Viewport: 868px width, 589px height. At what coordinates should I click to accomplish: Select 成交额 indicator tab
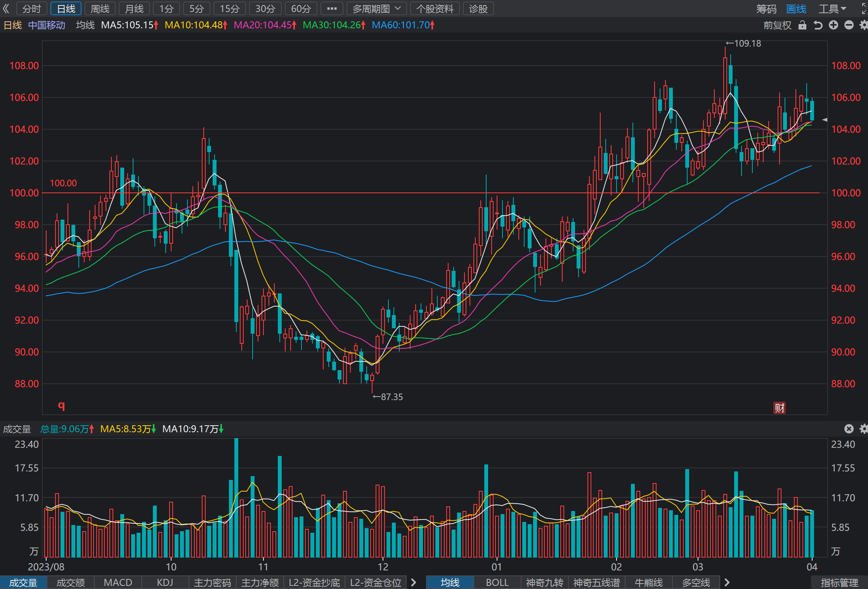(x=71, y=582)
